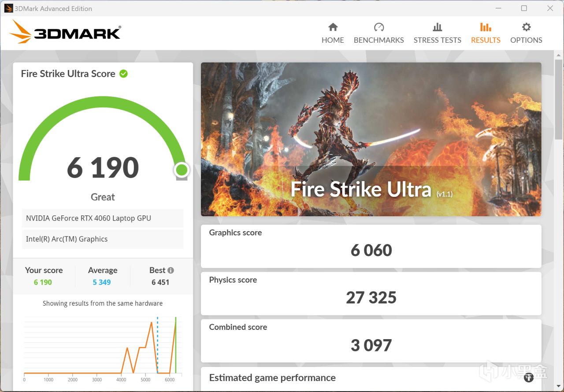Click the Best score value 6 451
This screenshot has width=564, height=392.
pyautogui.click(x=160, y=282)
